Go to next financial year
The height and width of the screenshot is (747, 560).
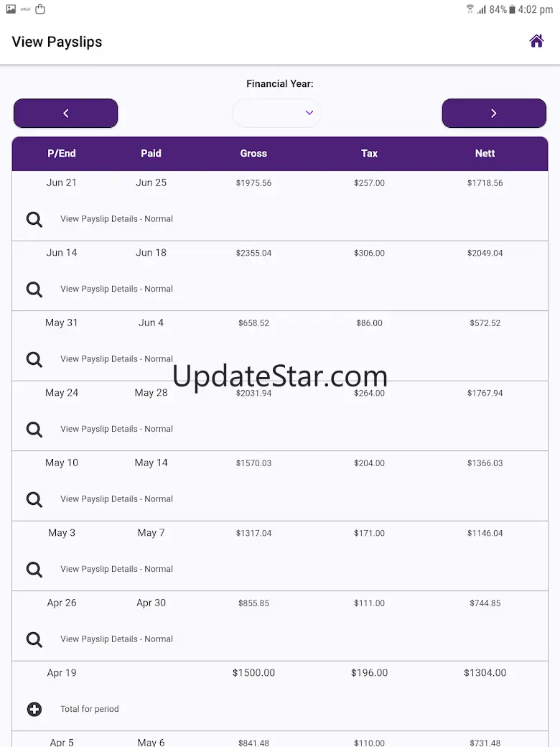pyautogui.click(x=494, y=113)
